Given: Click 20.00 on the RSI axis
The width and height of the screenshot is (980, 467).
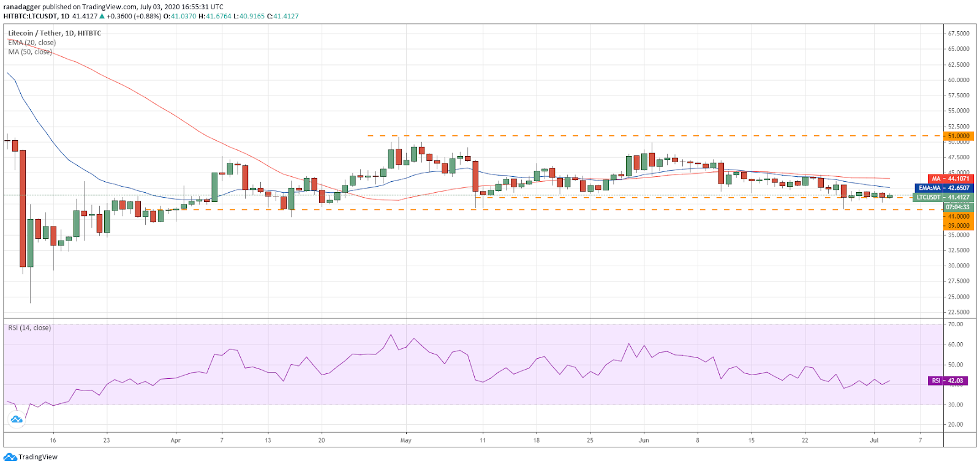Looking at the screenshot, I should tap(956, 424).
